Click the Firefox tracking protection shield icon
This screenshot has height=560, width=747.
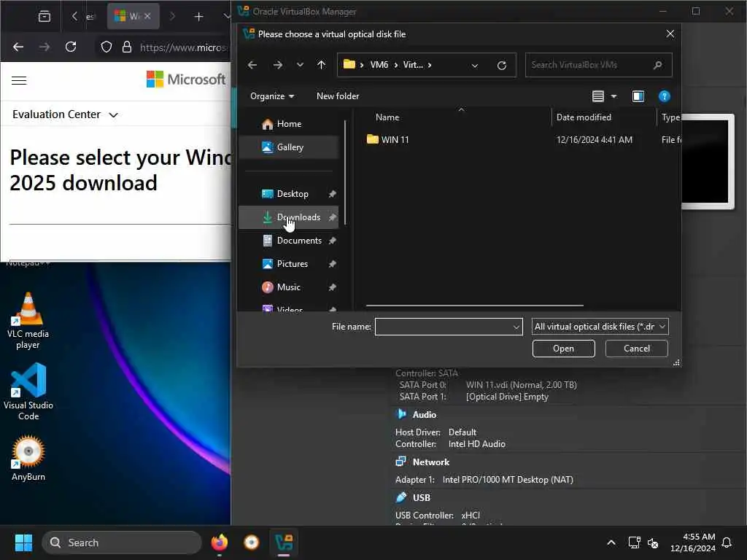pos(107,47)
